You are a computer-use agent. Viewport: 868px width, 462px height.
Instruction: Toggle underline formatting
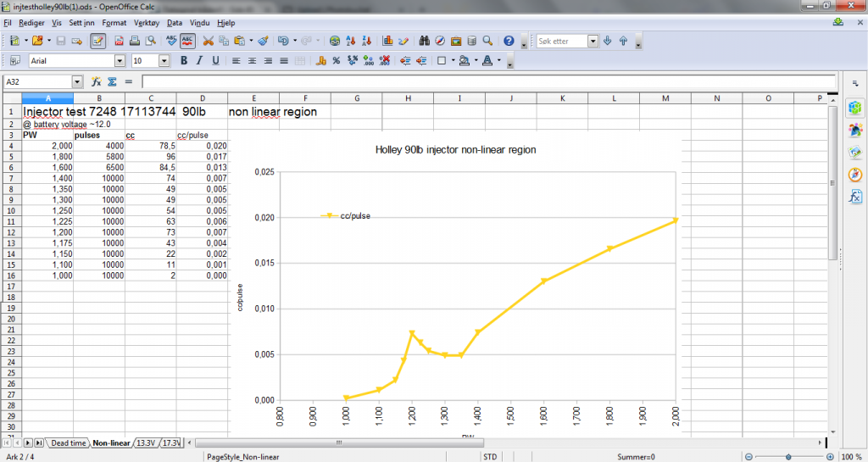(x=215, y=61)
